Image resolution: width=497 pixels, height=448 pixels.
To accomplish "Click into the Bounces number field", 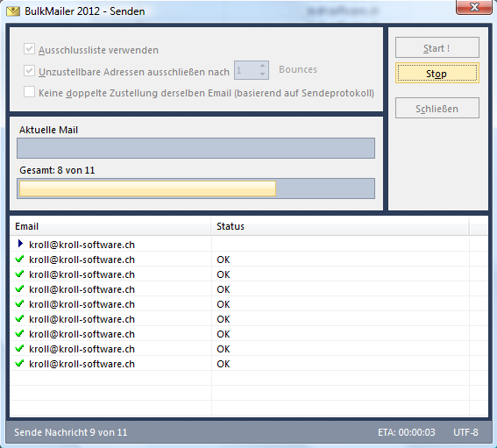I will (246, 70).
